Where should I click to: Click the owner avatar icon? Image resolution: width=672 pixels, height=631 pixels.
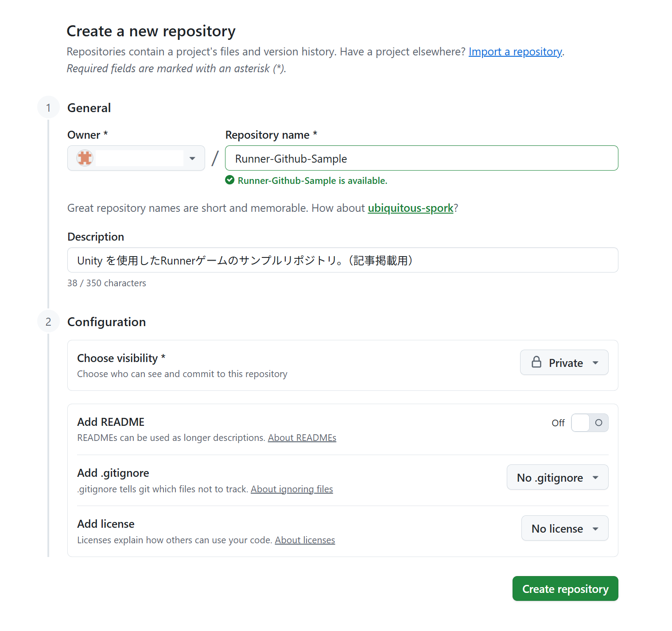[x=85, y=158]
